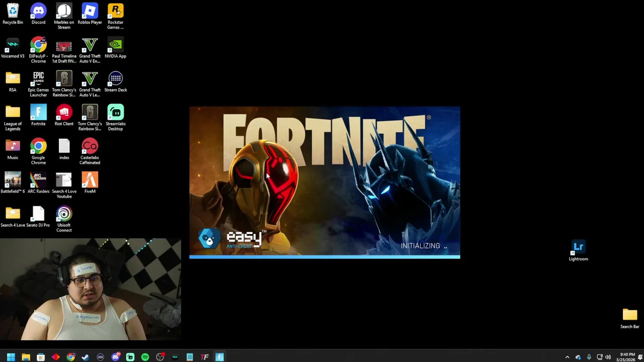Open Streamlabs from the taskbar
This screenshot has height=362, width=644.
click(x=130, y=357)
